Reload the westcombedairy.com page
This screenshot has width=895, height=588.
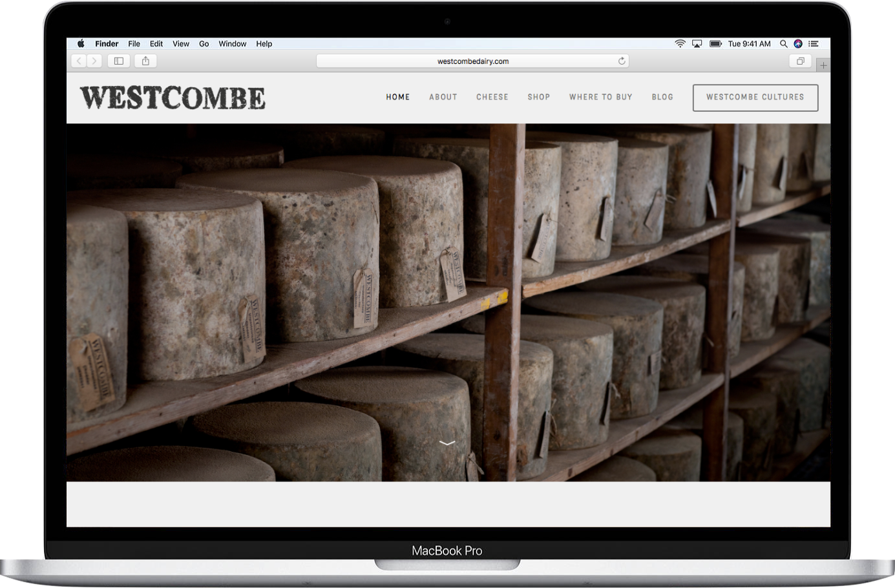622,60
